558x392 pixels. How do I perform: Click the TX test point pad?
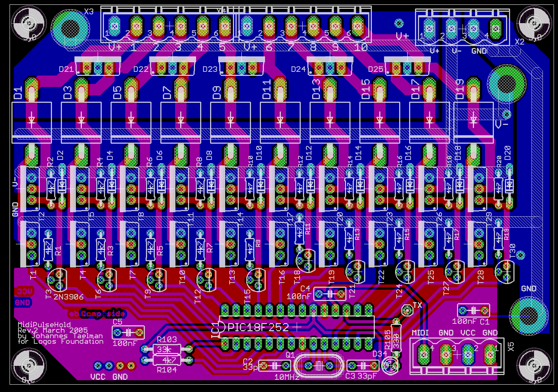407,310
